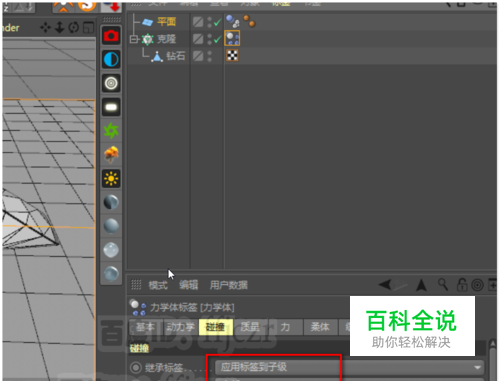
Task: Click the orange tree object icon
Action: coord(111,155)
